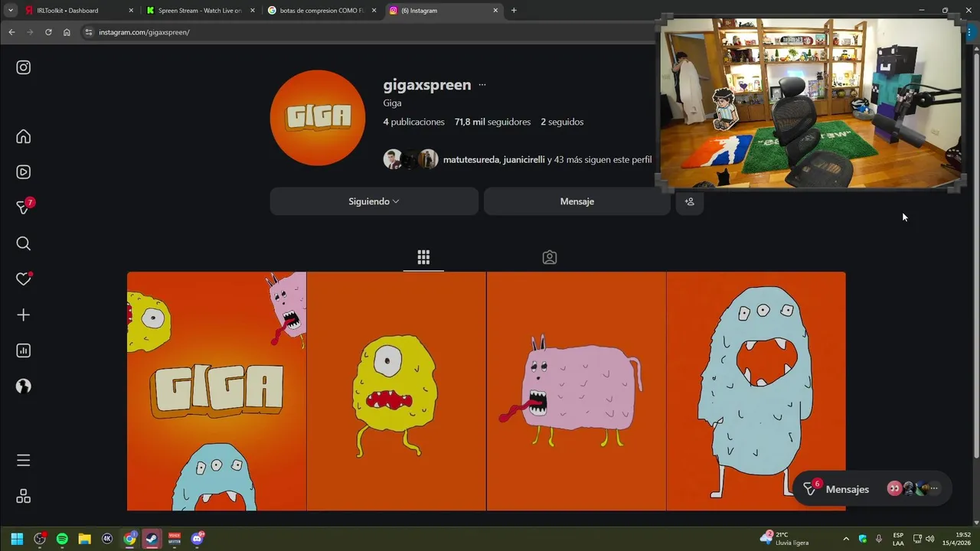The width and height of the screenshot is (980, 551).
Task: Open File Explorer from the taskbar
Action: pyautogui.click(x=85, y=539)
